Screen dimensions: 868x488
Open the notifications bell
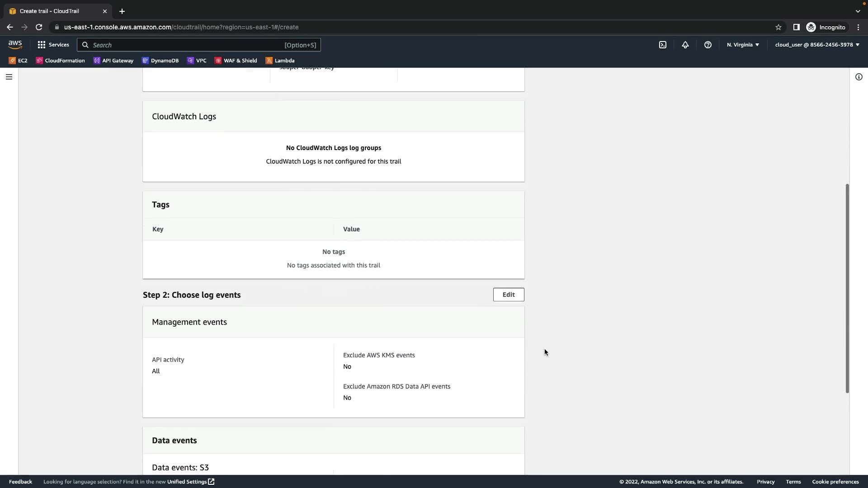tap(685, 45)
